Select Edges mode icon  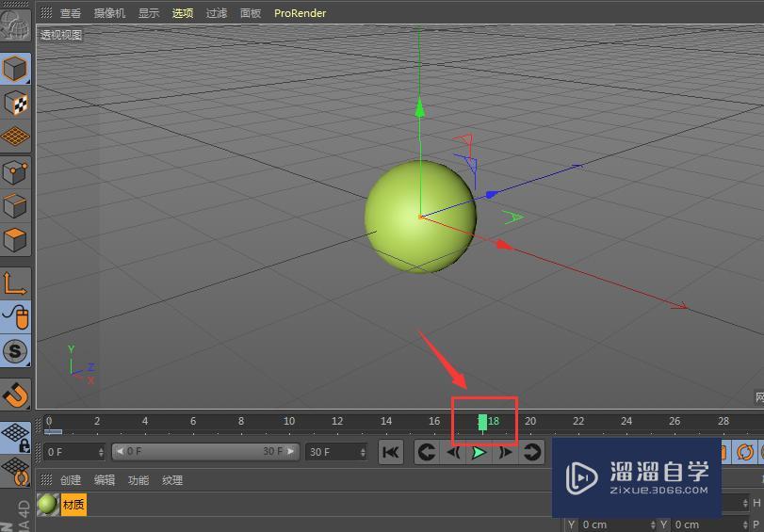(15, 206)
